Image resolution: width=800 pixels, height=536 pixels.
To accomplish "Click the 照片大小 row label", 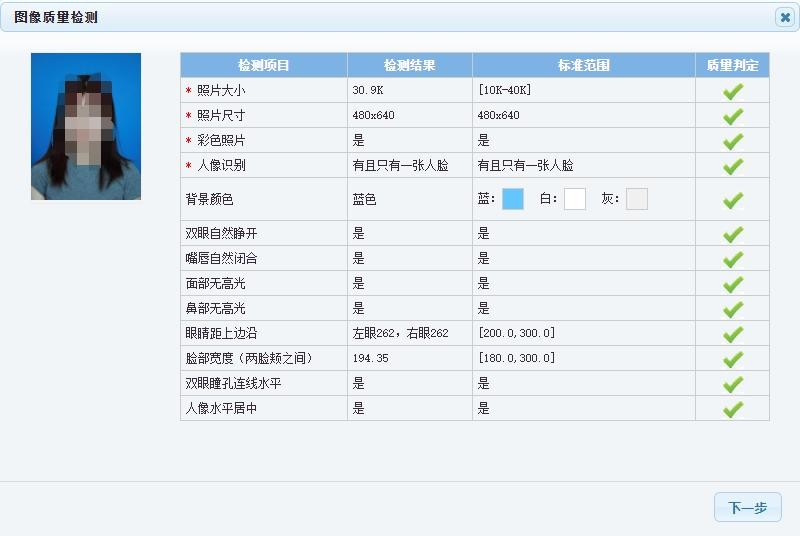I will [221, 90].
